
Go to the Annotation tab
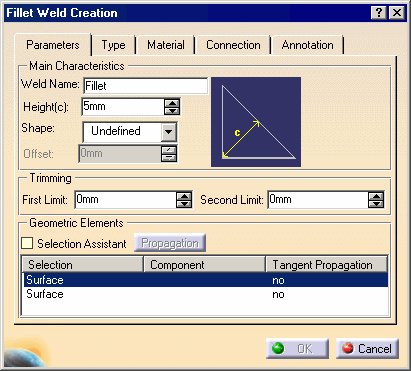(x=307, y=45)
